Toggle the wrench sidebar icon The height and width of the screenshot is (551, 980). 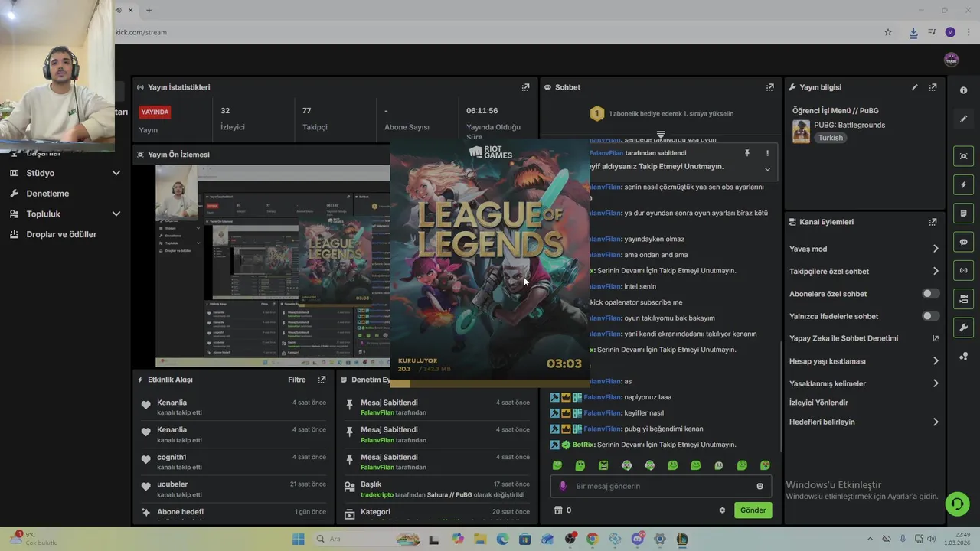coord(963,328)
